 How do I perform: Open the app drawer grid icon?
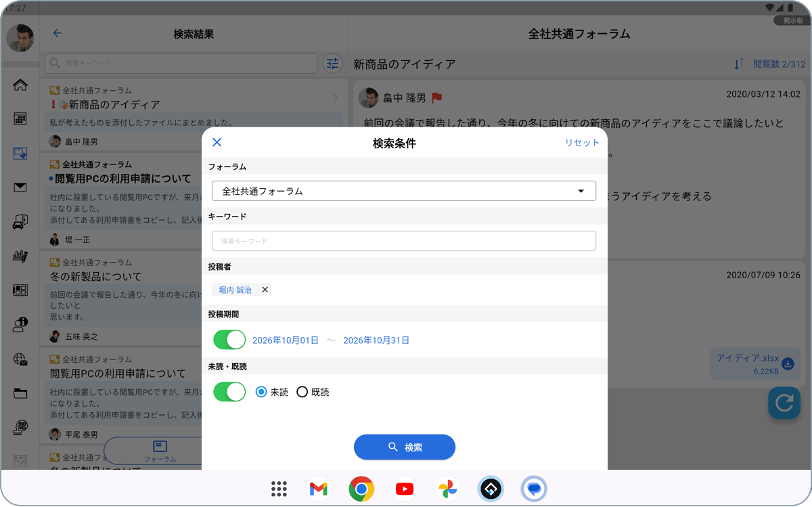tap(279, 489)
